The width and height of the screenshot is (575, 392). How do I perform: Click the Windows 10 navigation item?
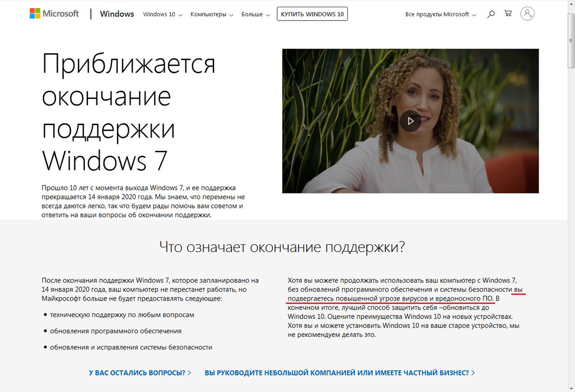[x=161, y=14]
